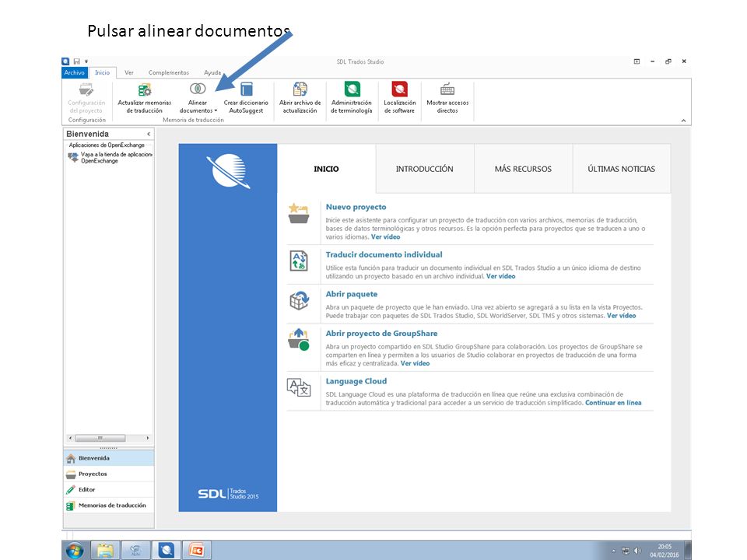Open Windows Explorer from the taskbar
This screenshot has height=560, width=747.
point(105,551)
